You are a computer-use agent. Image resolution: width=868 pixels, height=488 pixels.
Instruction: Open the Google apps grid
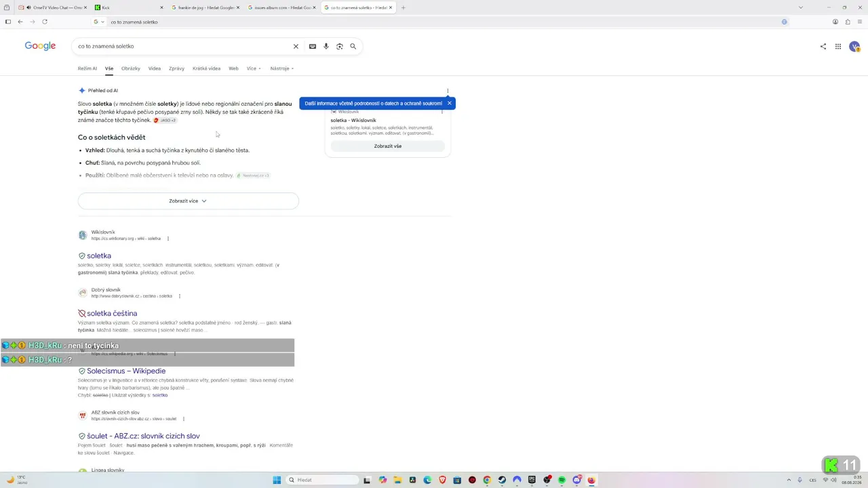point(838,46)
